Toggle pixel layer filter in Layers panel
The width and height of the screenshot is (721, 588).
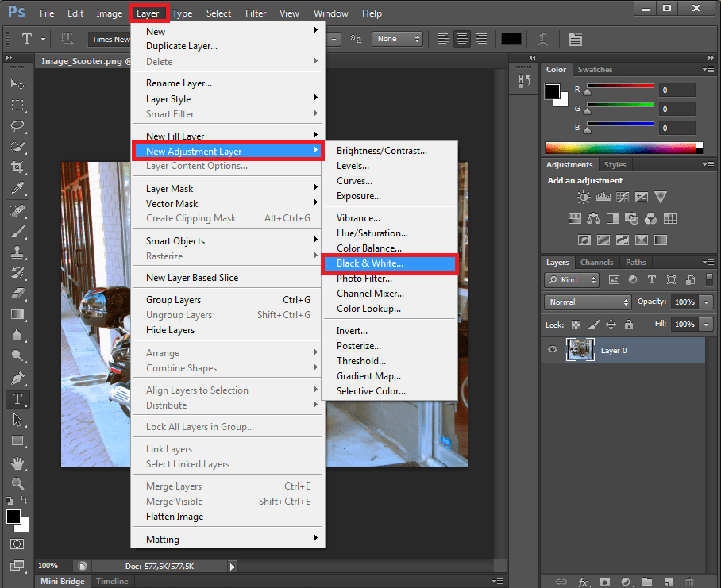coord(614,280)
